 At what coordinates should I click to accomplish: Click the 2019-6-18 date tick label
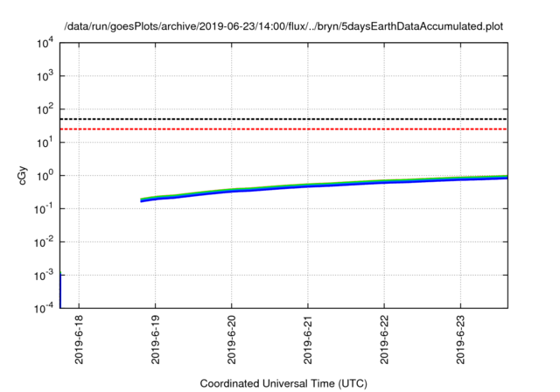point(79,339)
